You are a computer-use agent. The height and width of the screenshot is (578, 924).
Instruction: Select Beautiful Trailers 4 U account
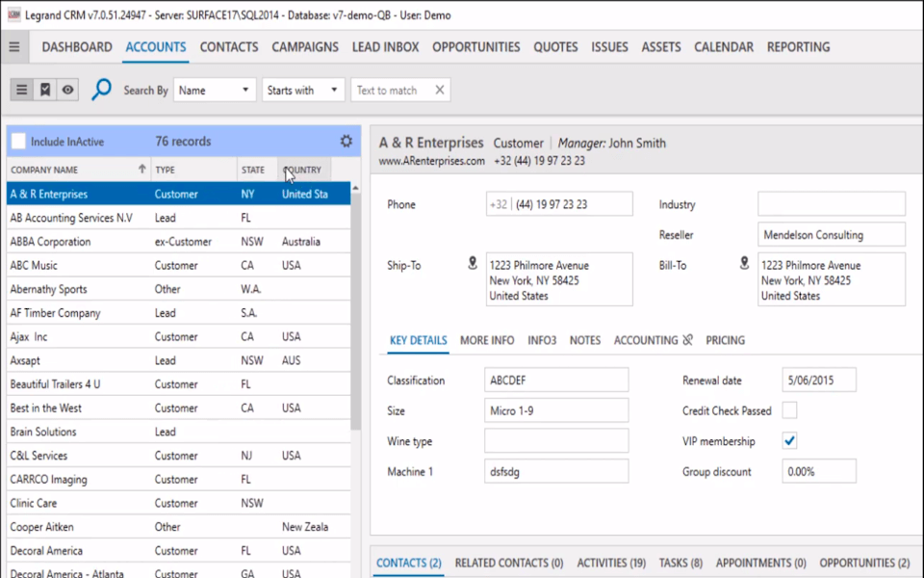[x=179, y=384]
